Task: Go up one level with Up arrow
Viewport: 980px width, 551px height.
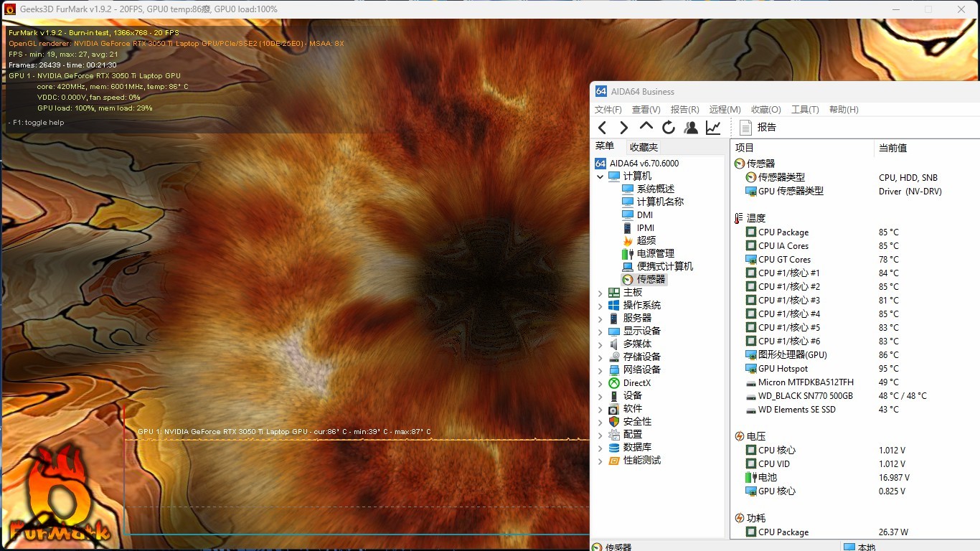Action: 646,127
